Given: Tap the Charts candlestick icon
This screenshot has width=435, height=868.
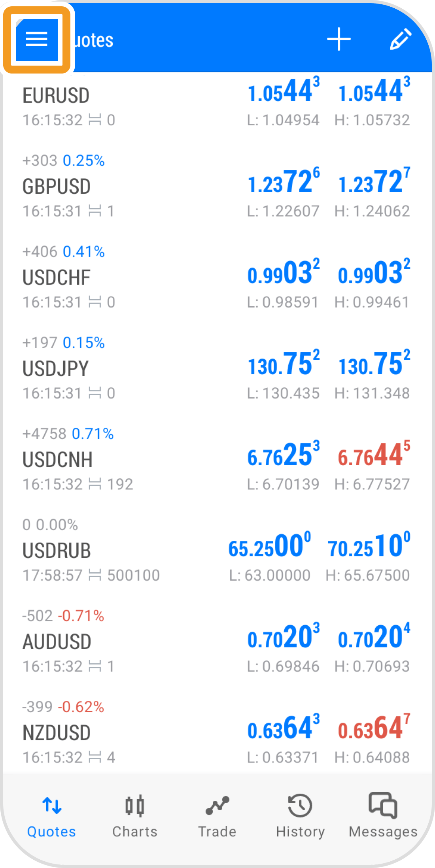Looking at the screenshot, I should point(134,806).
